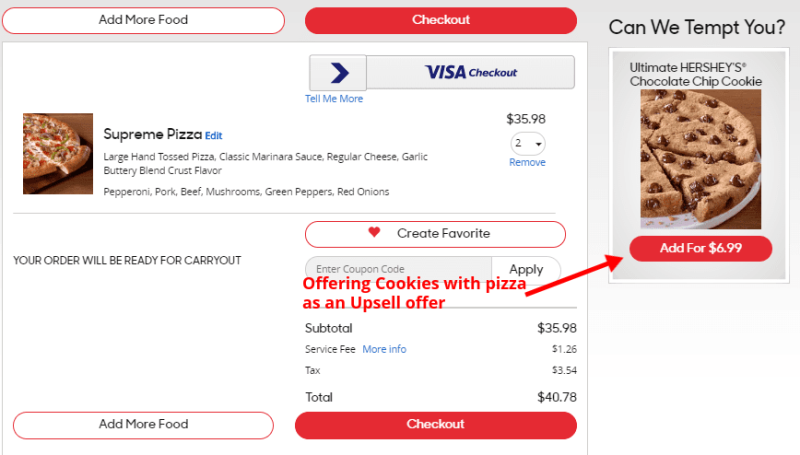Open the pizza quantity dropdown

[528, 143]
